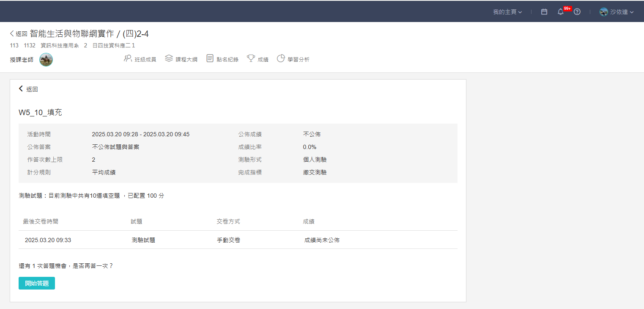This screenshot has width=644, height=309.
Task: Click the teacher avatar next to 授課老師
Action: tap(46, 60)
